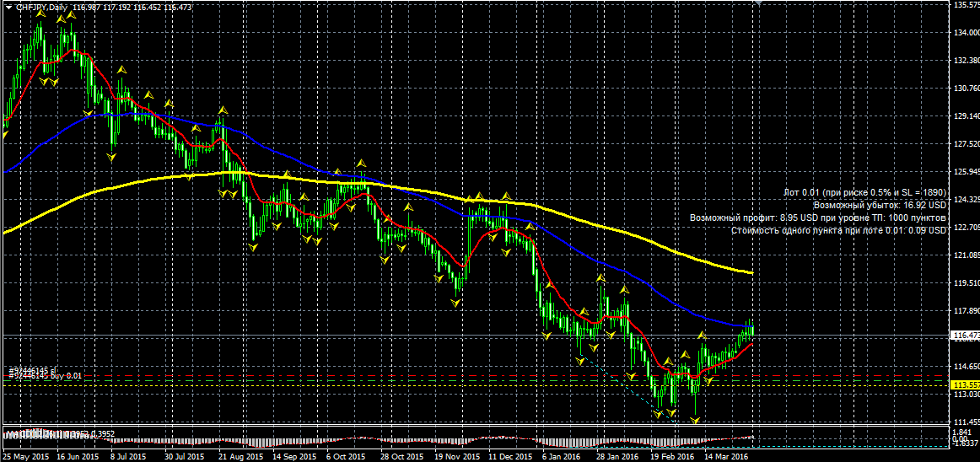Image resolution: width=980 pixels, height=462 pixels.
Task: Click the CHFJPY,Daily chart title text
Action: (42, 8)
